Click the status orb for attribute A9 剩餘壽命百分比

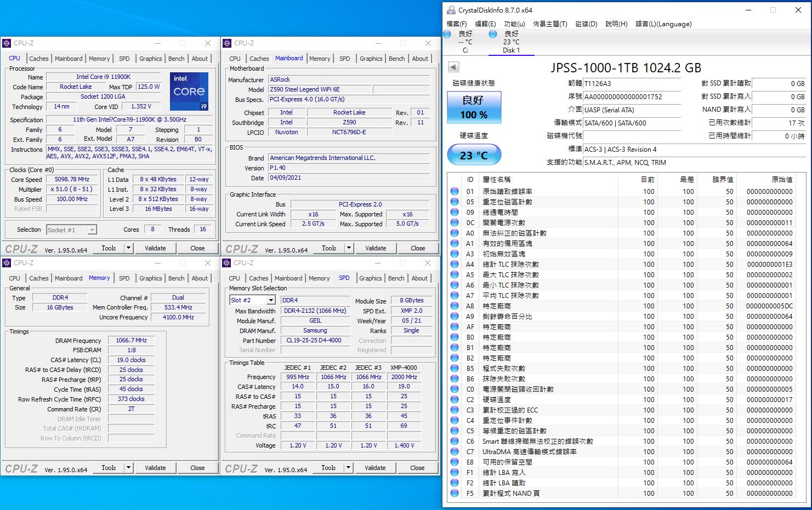[455, 316]
